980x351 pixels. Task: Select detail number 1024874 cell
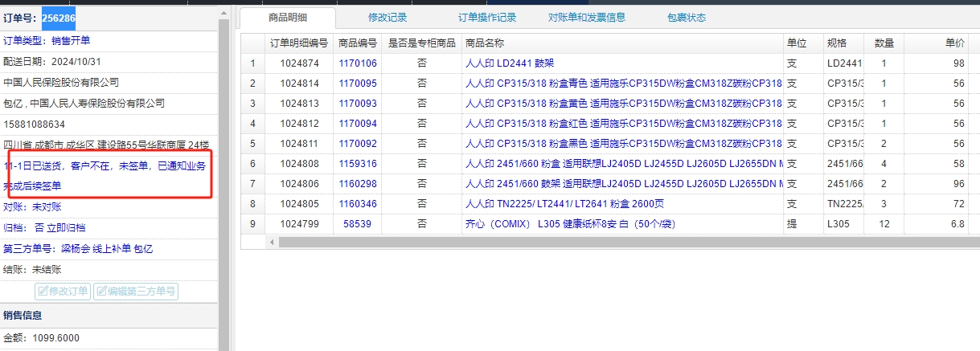tap(299, 63)
